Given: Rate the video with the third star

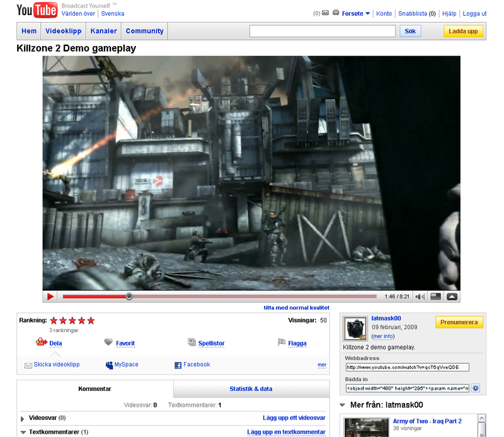Looking at the screenshot, I should [x=72, y=320].
